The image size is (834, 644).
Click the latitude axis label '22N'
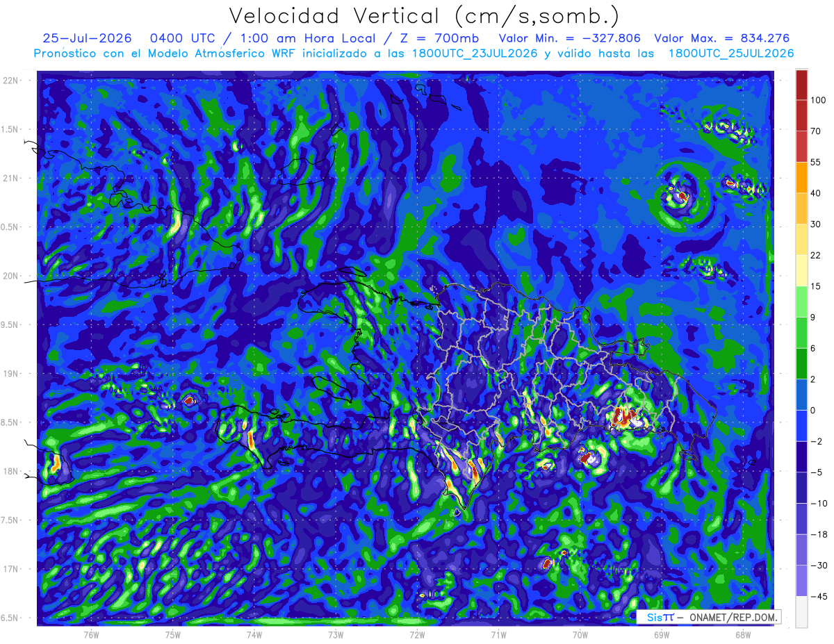tap(11, 81)
